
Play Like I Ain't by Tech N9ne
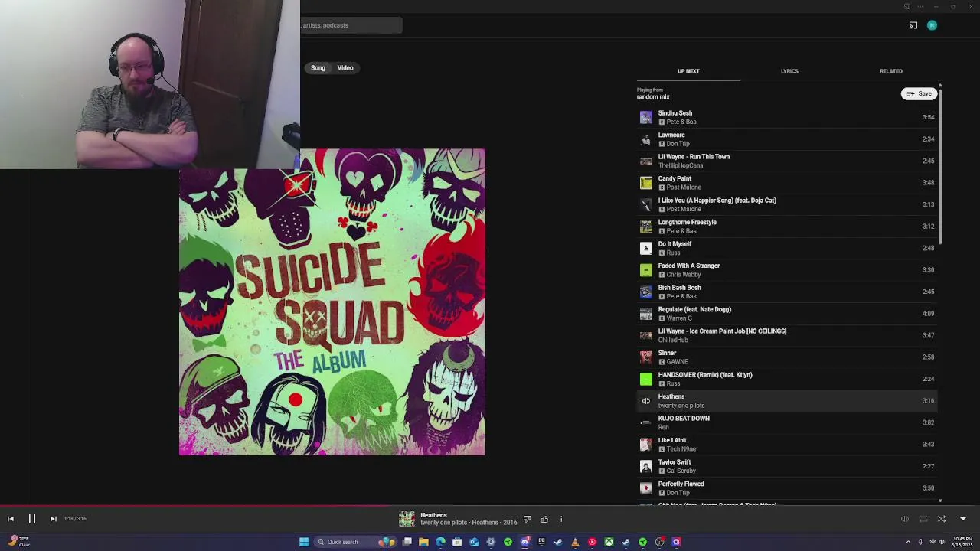pos(787,445)
